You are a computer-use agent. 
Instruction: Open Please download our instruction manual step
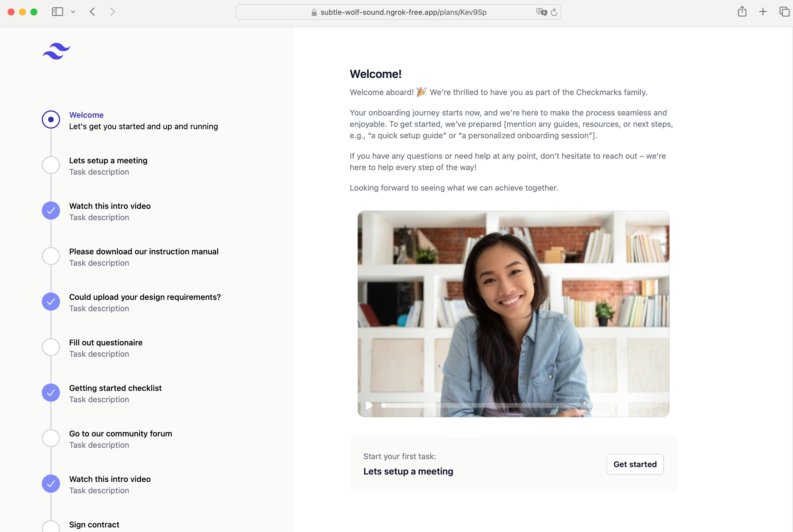(144, 251)
